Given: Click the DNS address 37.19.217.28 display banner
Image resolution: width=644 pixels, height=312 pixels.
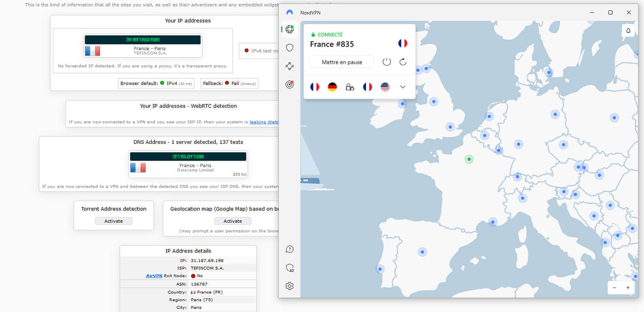Looking at the screenshot, I should 188,156.
